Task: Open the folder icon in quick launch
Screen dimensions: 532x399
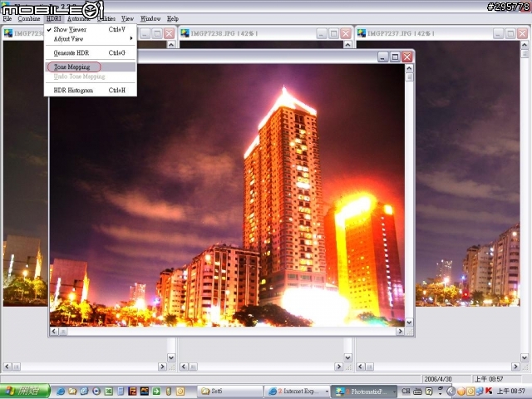Action: pyautogui.click(x=72, y=392)
